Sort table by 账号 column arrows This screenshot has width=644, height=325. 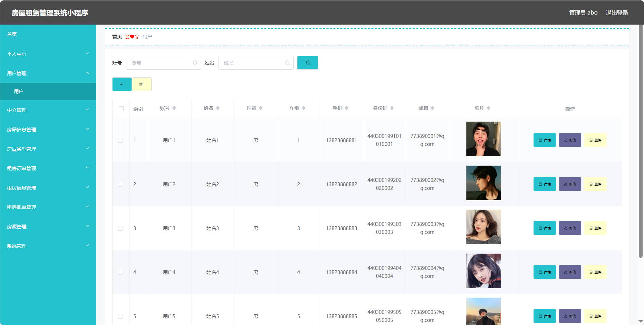point(174,108)
